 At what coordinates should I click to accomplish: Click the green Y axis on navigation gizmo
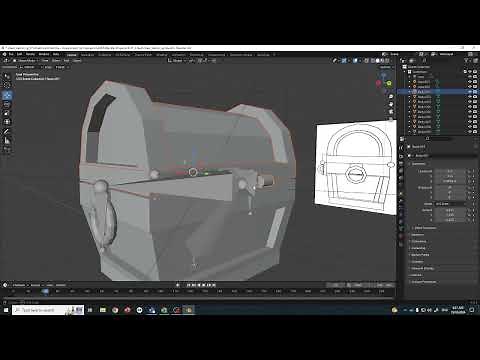pyautogui.click(x=389, y=83)
